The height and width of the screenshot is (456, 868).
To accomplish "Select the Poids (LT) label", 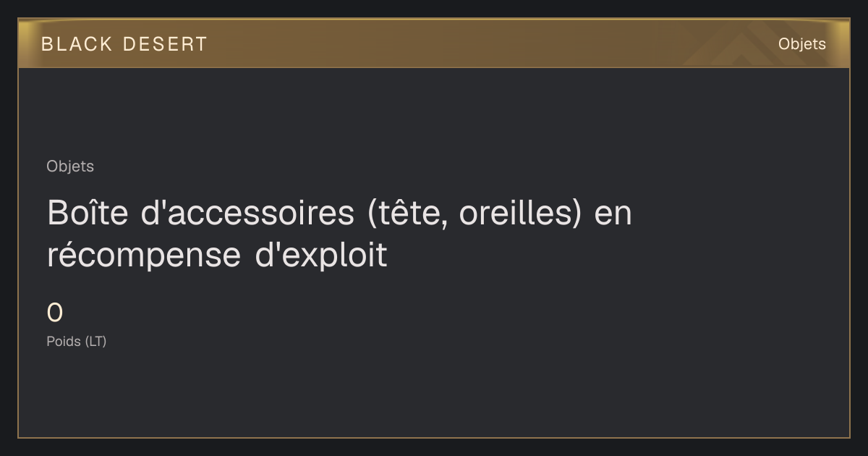I will pos(77,342).
